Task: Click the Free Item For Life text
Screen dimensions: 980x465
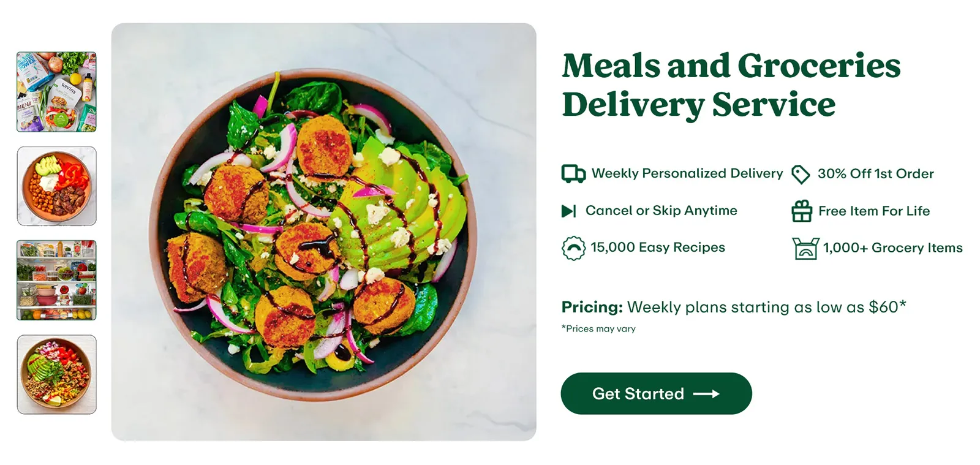Action: [873, 211]
